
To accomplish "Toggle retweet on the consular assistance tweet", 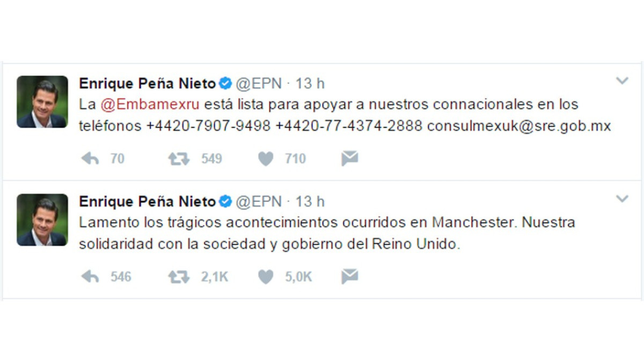I will pyautogui.click(x=178, y=159).
